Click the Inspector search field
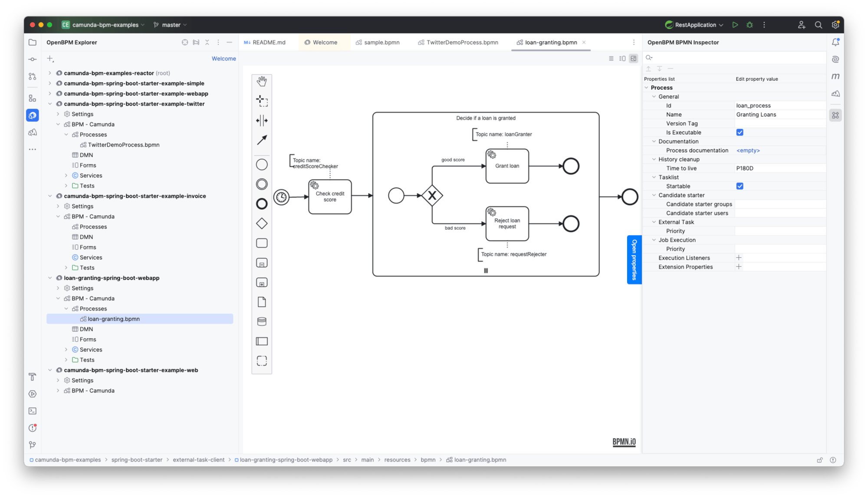 [x=735, y=58]
